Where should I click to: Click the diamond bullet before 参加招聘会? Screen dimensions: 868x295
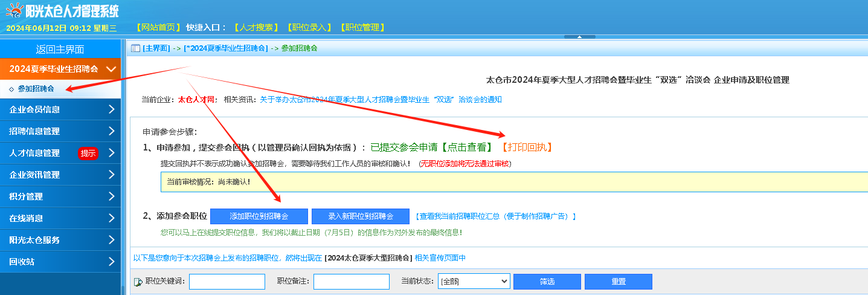click(11, 89)
